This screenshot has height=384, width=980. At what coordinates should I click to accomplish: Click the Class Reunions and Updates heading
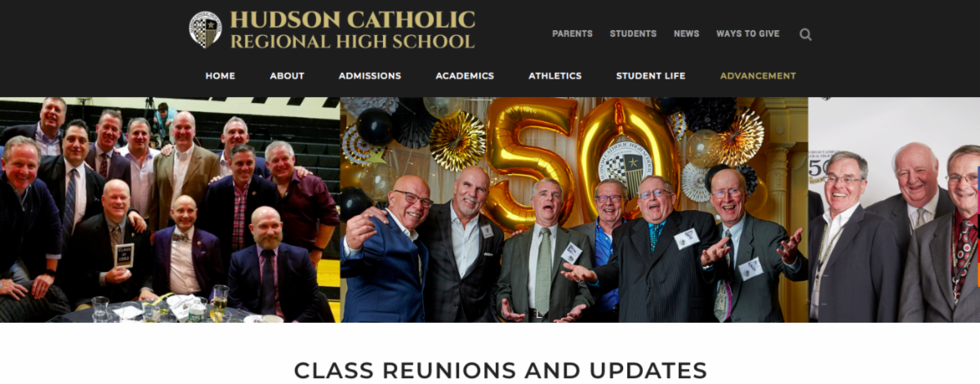(x=501, y=370)
